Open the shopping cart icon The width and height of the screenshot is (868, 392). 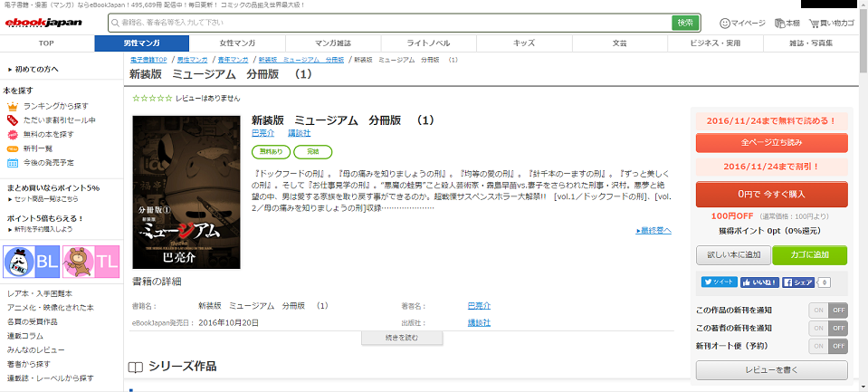(x=814, y=24)
